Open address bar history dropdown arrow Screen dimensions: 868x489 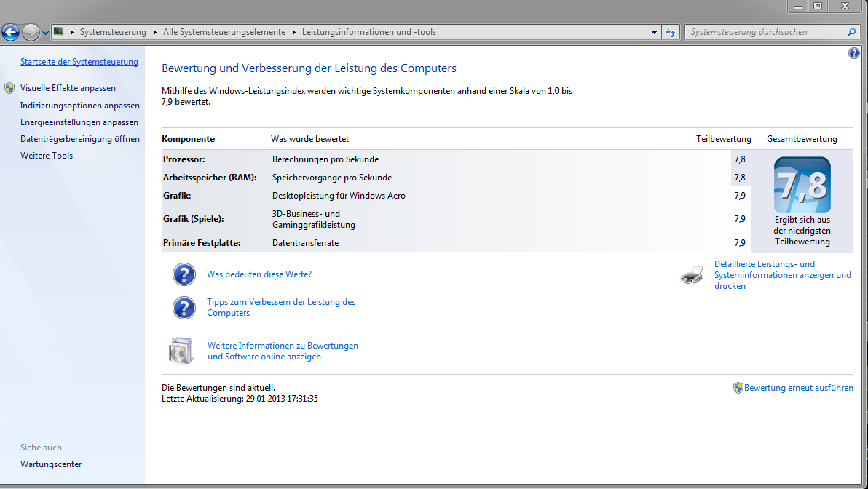coord(655,32)
